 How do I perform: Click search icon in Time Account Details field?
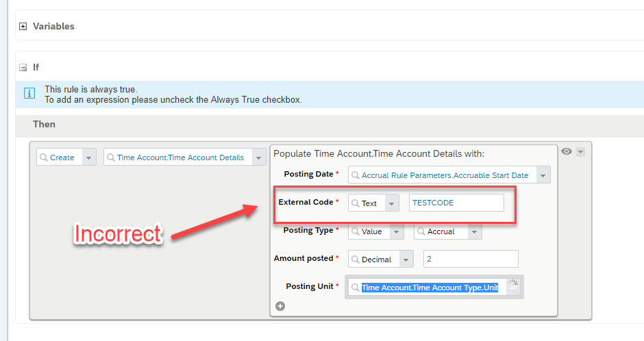(x=110, y=157)
